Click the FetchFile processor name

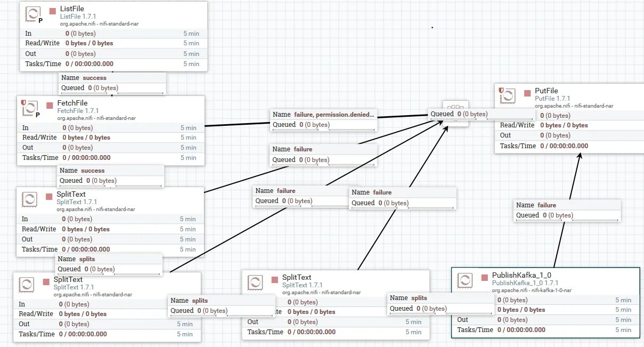[x=72, y=103]
